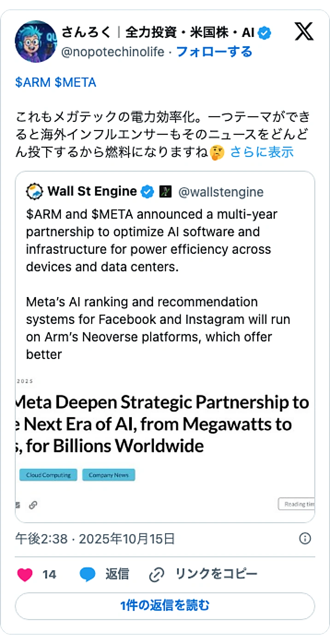Click the link chain icon in the article card
This screenshot has width=330, height=644.
(x=32, y=505)
